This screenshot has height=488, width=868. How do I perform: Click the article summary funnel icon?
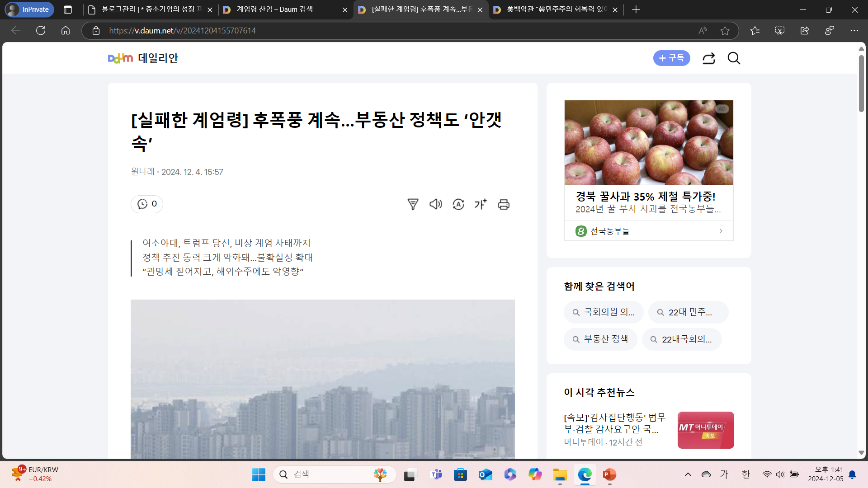(x=413, y=204)
